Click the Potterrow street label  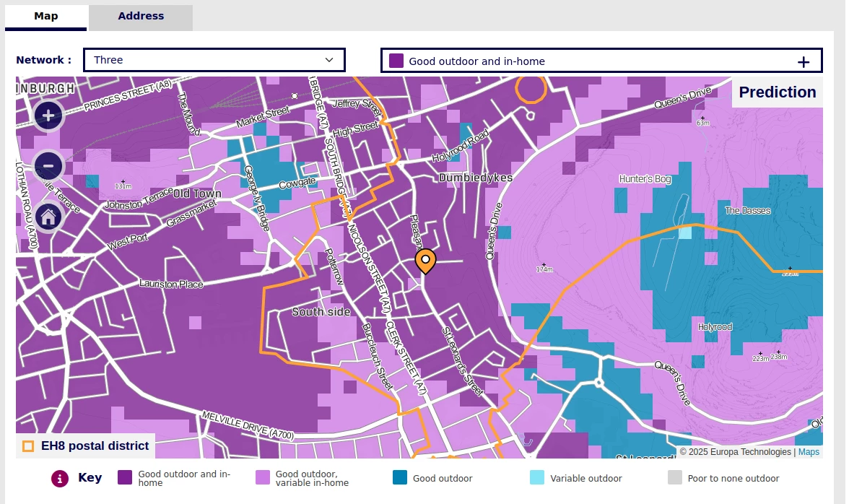click(x=334, y=266)
